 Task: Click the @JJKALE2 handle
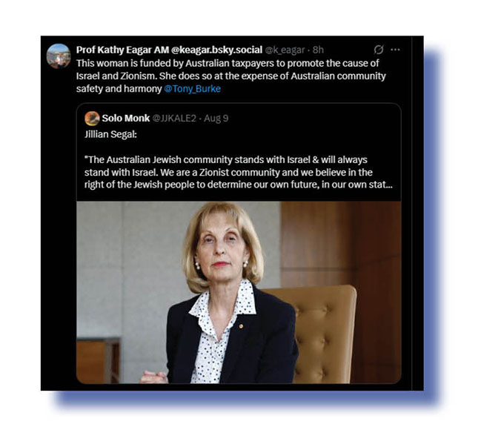pyautogui.click(x=174, y=119)
